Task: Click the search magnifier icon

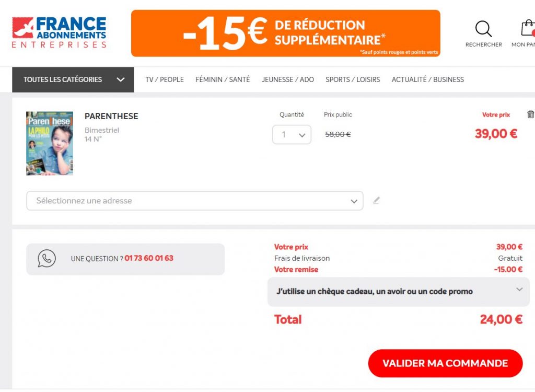Action: coord(483,29)
